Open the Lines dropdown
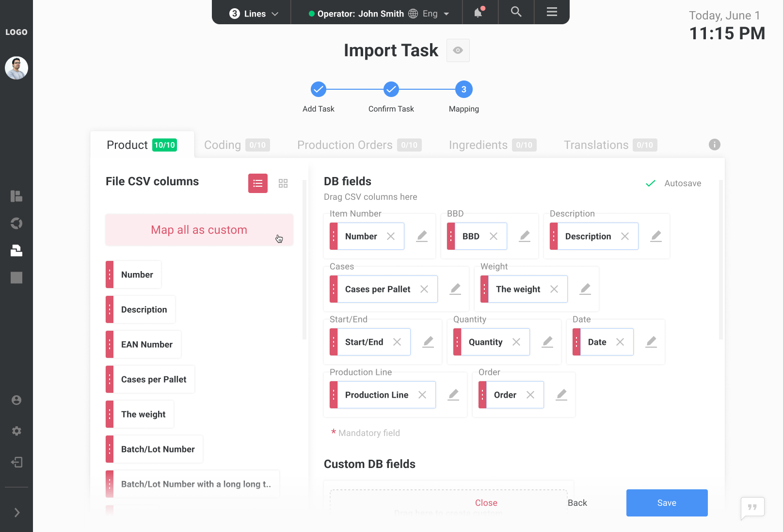Image resolution: width=783 pixels, height=532 pixels. click(x=254, y=14)
